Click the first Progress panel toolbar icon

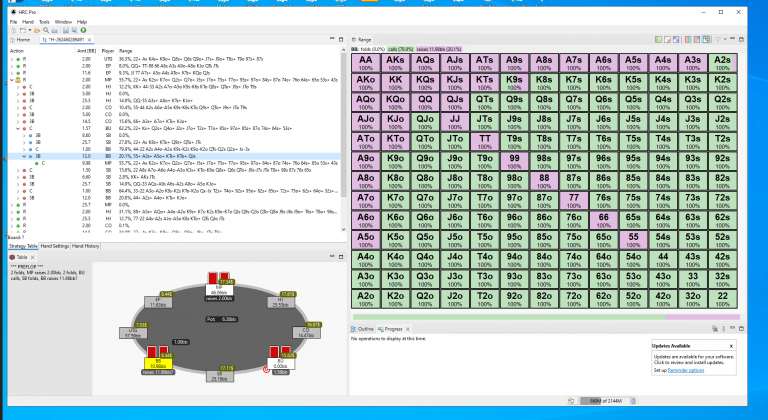(715, 329)
